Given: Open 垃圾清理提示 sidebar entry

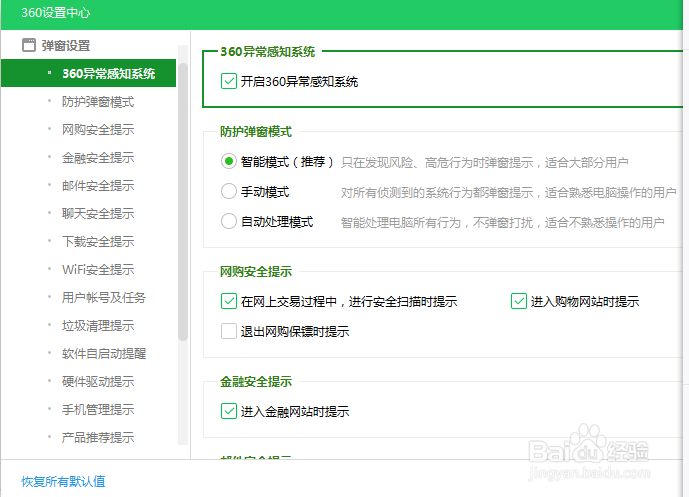Looking at the screenshot, I should pyautogui.click(x=98, y=326).
